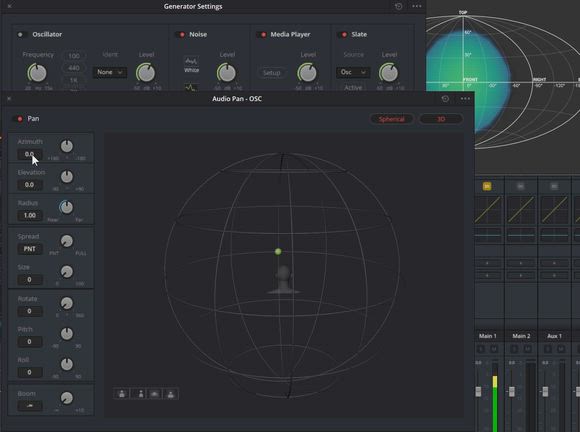Click the Spread PNT value field
The width and height of the screenshot is (580, 432).
click(30, 249)
